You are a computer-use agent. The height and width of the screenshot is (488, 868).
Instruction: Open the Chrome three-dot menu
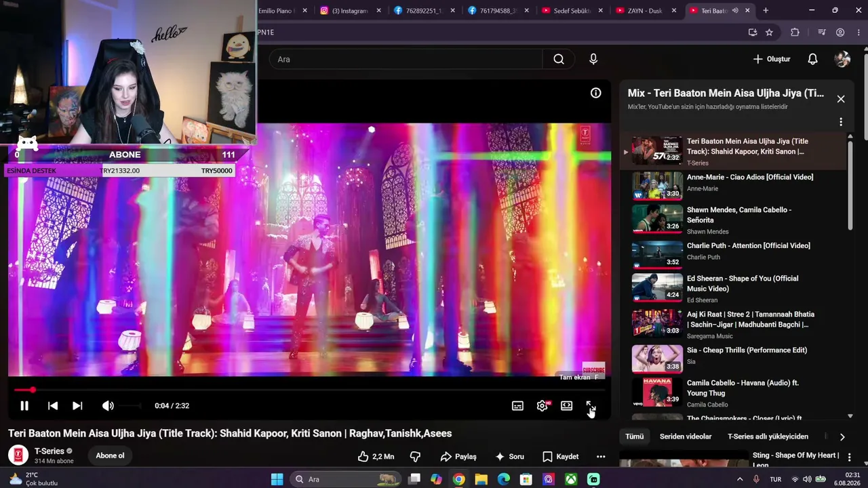pyautogui.click(x=858, y=33)
